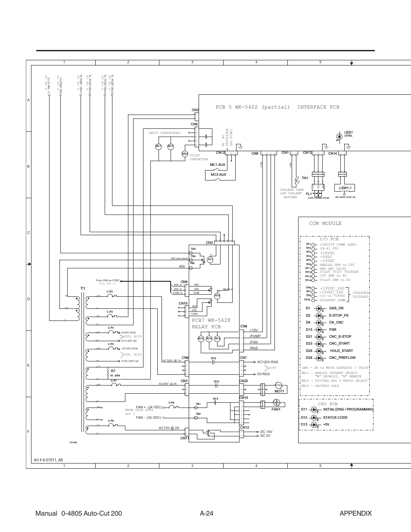
Task: Click the 0V-RAS output label
Action: 263,374
